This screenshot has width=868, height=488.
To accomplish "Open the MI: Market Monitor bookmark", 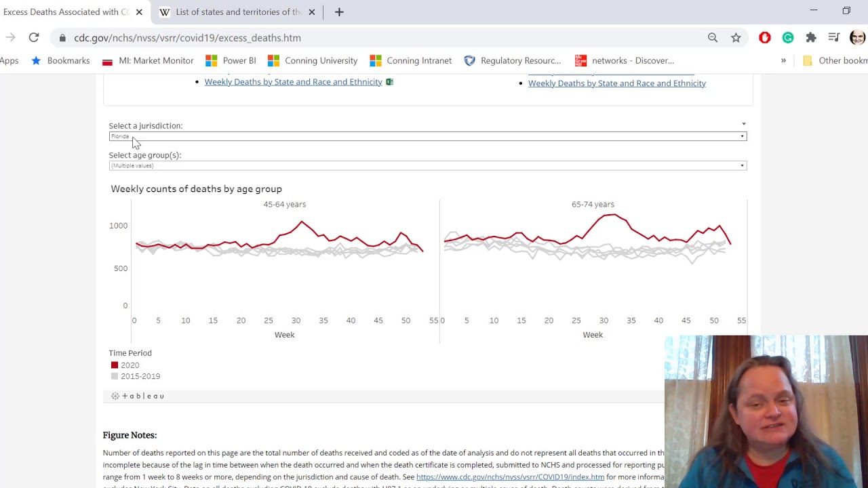I will click(x=148, y=60).
